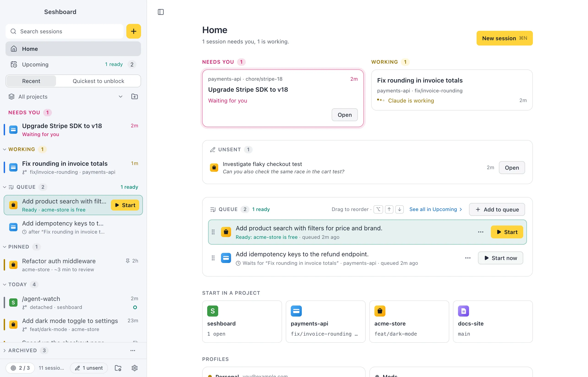Click the move-down arrow in queue header

[399, 209]
